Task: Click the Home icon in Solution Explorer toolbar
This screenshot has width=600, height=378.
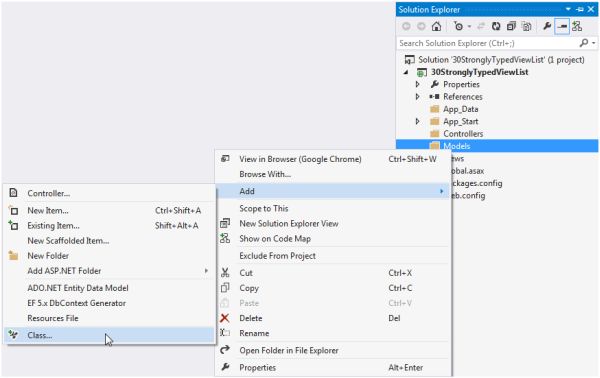Action: pos(436,26)
